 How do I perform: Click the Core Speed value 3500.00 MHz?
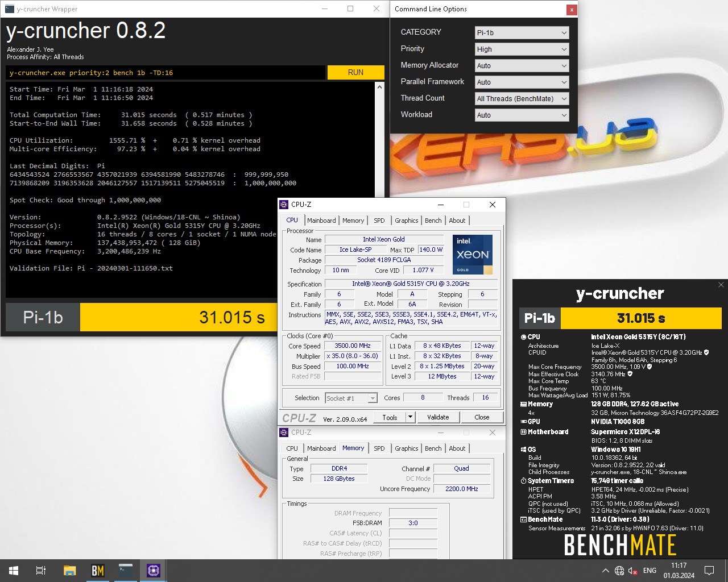[353, 346]
